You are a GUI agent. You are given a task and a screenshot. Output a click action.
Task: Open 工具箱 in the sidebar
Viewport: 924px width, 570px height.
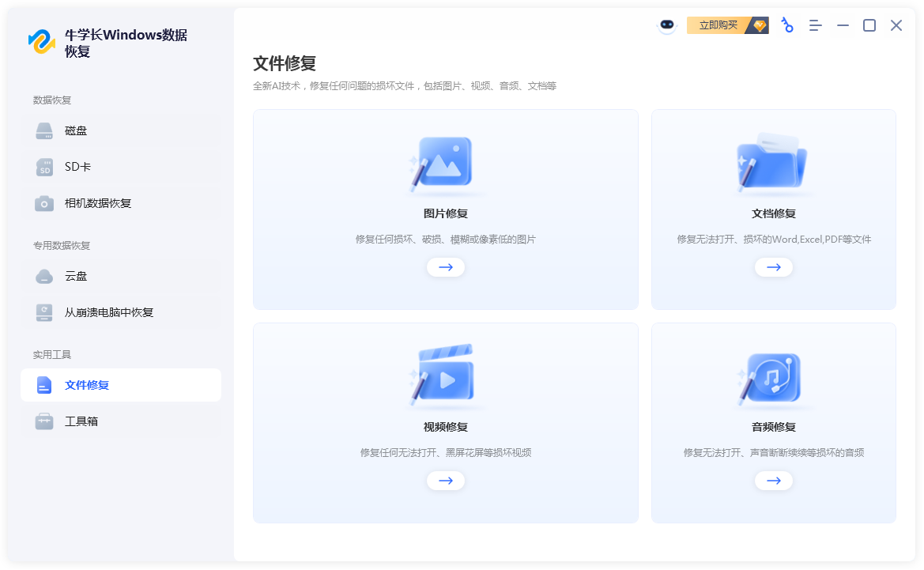pyautogui.click(x=81, y=421)
